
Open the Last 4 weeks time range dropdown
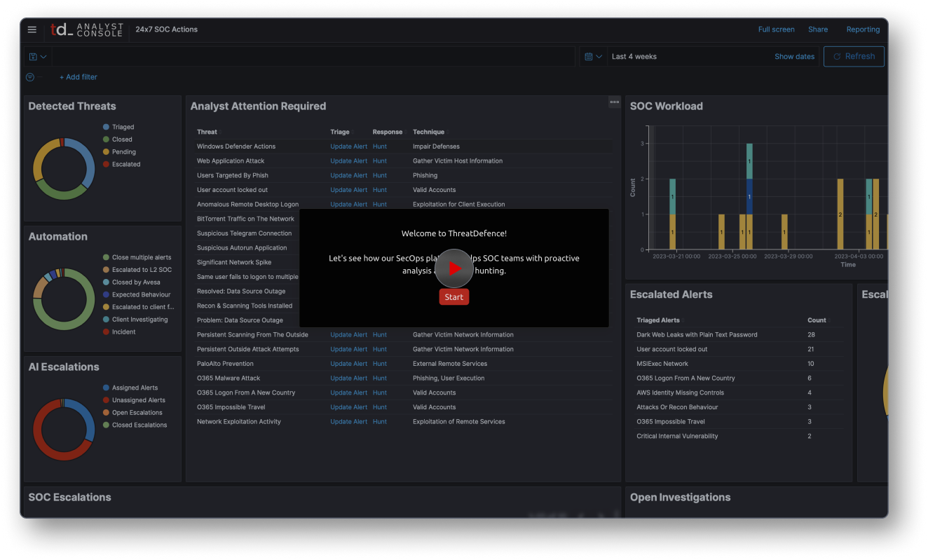coord(634,56)
